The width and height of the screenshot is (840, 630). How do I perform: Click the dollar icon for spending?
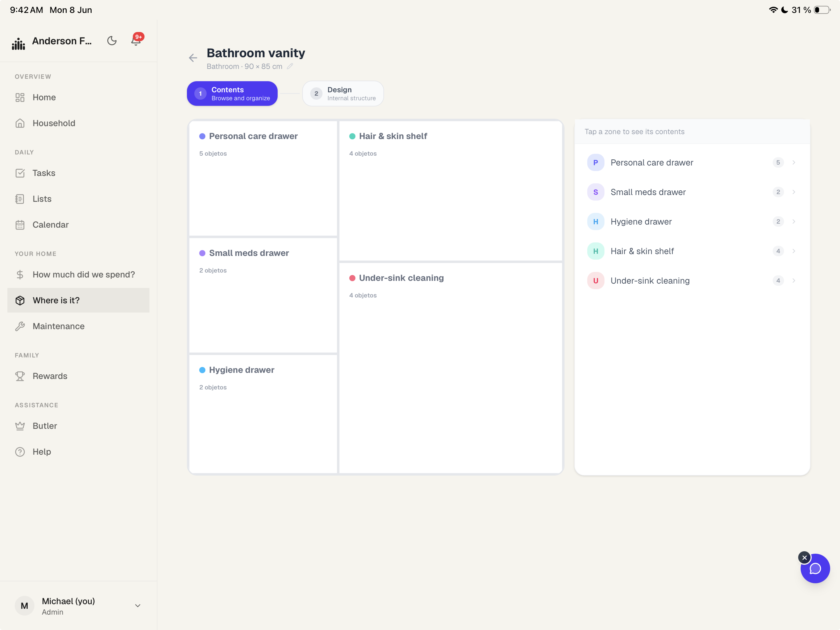20,274
